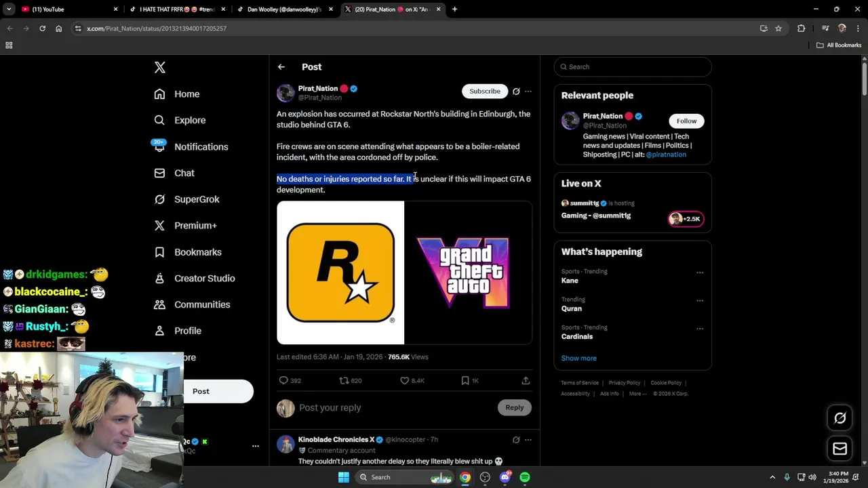Open the Windows Start menu
Screen dimensions: 868x488
[x=344, y=477]
